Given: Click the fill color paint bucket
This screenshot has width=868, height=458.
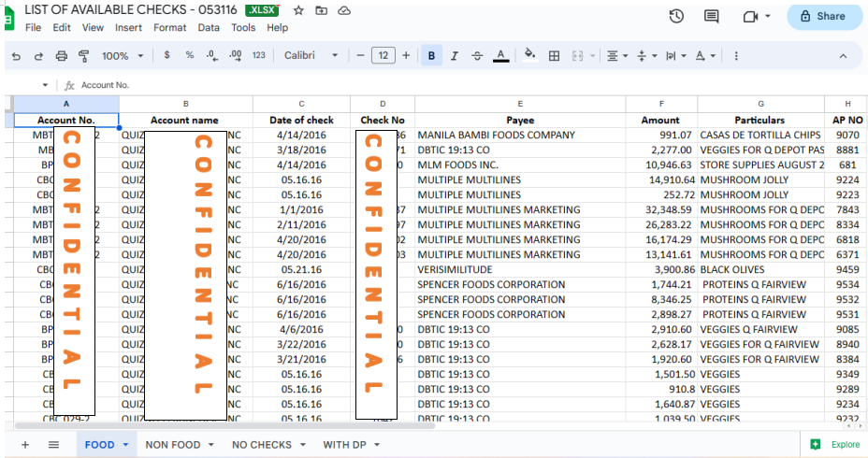Looking at the screenshot, I should pos(529,55).
